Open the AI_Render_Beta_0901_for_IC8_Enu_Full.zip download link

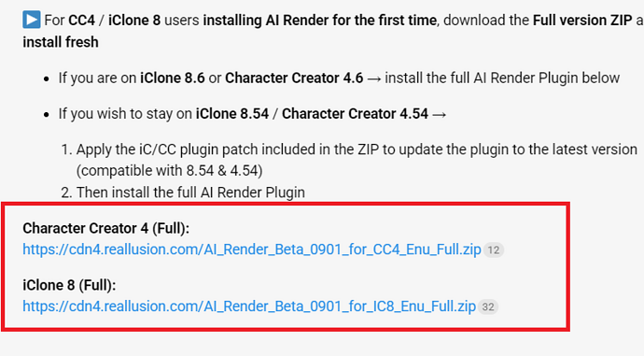(x=249, y=306)
